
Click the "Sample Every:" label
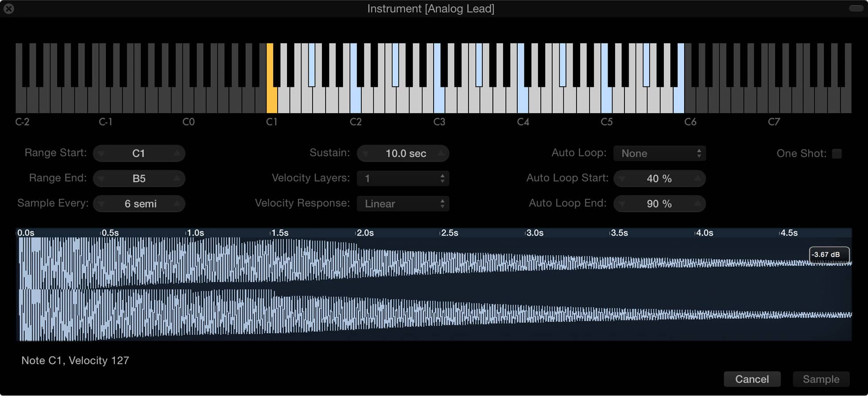[53, 203]
